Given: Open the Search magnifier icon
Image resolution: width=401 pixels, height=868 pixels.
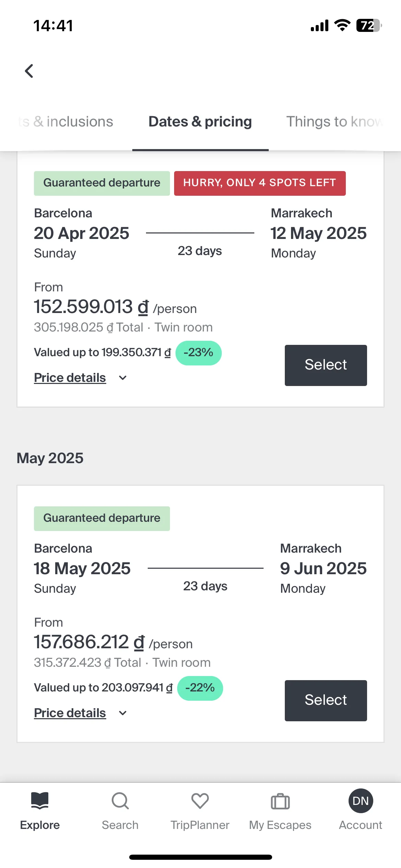Looking at the screenshot, I should (x=120, y=801).
